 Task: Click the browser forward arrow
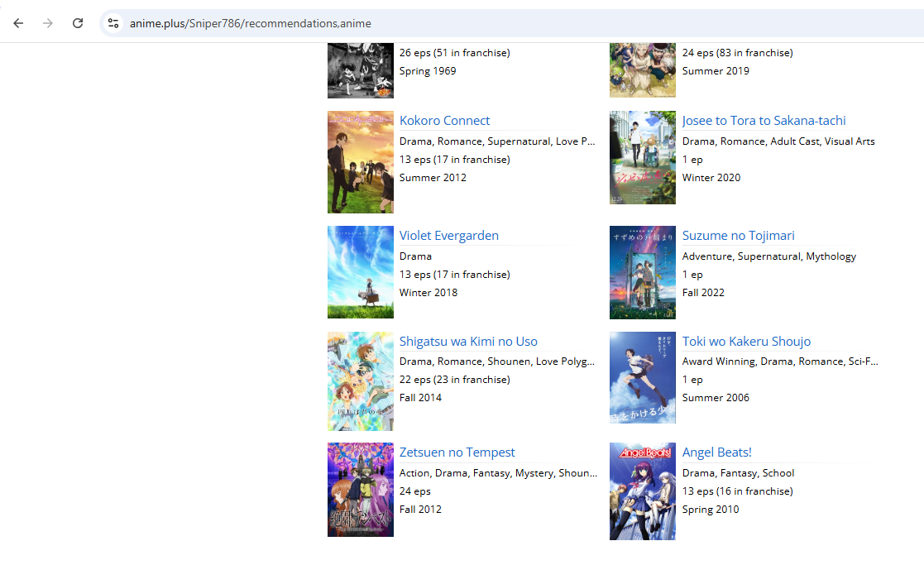tap(48, 23)
